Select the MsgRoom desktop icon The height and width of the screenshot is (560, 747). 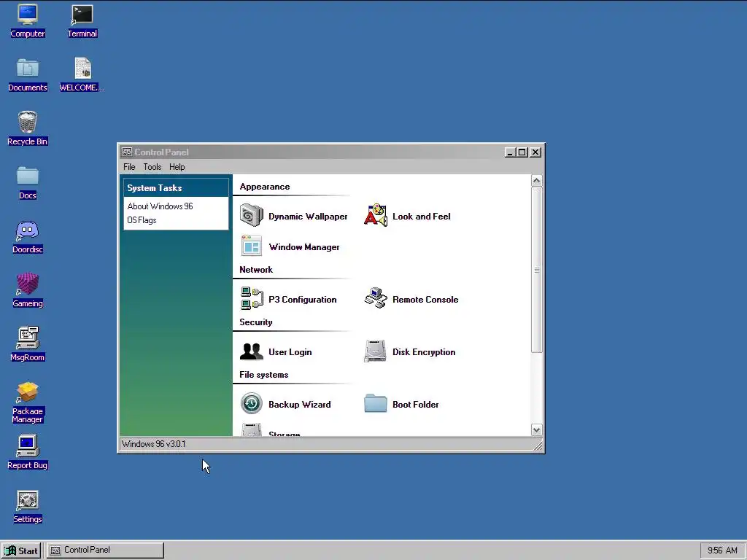28,344
